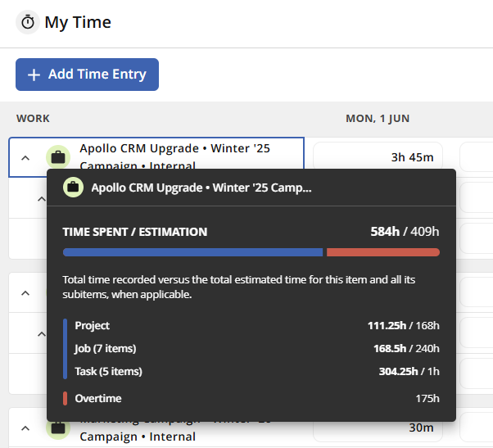The width and height of the screenshot is (493, 448).
Task: Click the plus icon in Add Time Entry
Action: coord(34,75)
